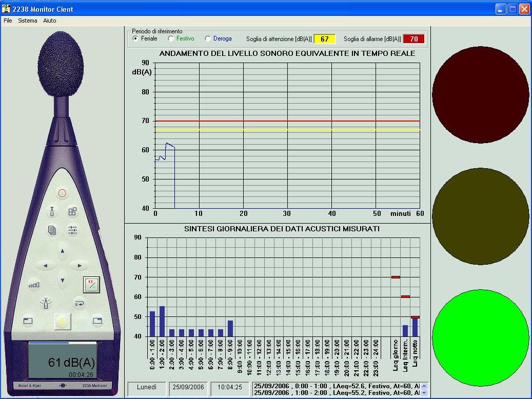The image size is (532, 399).
Task: Click the red alarm threshold line at 70 dB
Action: pyautogui.click(x=287, y=121)
